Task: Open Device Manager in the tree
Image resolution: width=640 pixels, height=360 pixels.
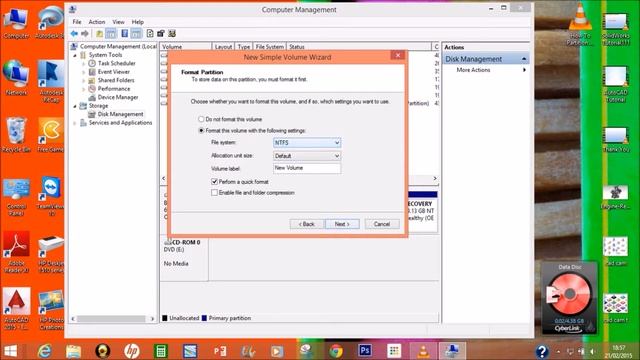Action: (x=118, y=97)
